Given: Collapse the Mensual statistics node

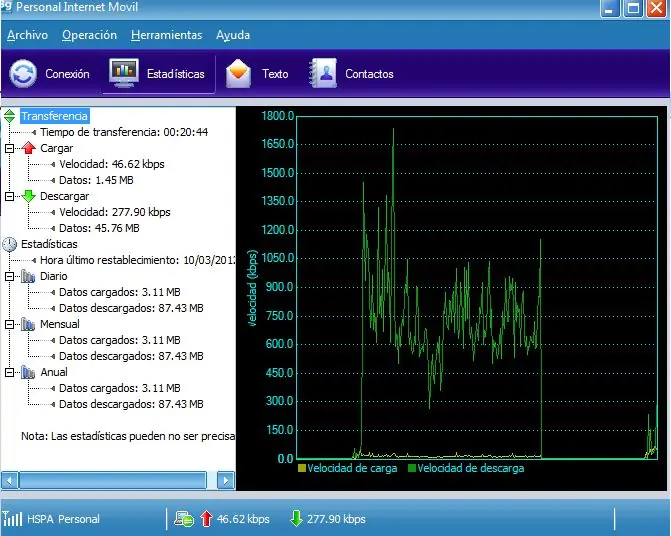Looking at the screenshot, I should click(x=9, y=324).
